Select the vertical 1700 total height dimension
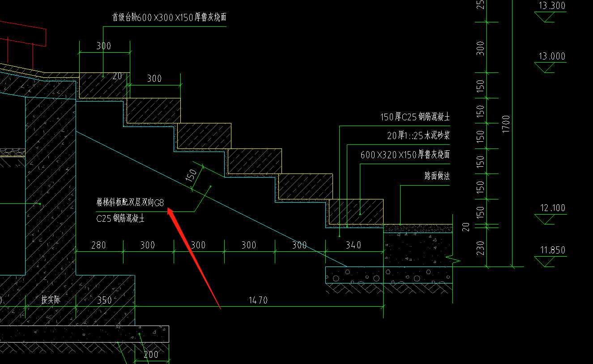The height and width of the screenshot is (364, 593). click(x=506, y=123)
